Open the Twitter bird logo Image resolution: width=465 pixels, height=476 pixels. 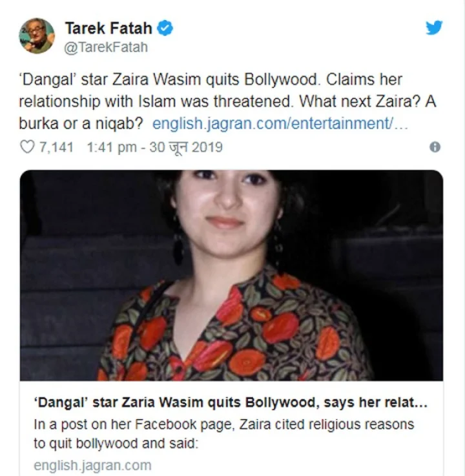[434, 28]
